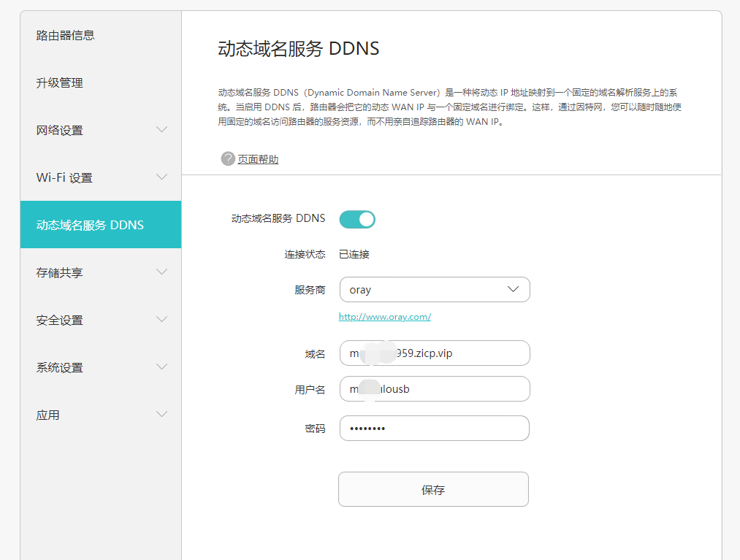Toggle the DDNS service switch off
The height and width of the screenshot is (560, 740).
pos(357,219)
